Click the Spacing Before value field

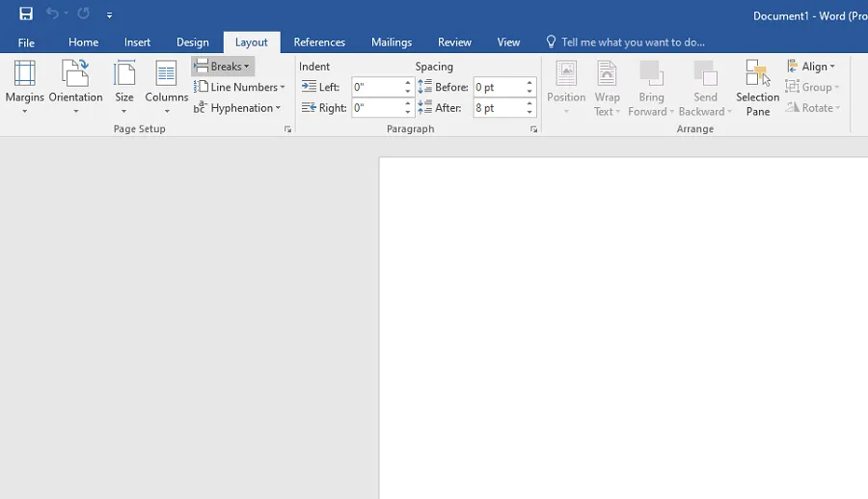pos(499,87)
